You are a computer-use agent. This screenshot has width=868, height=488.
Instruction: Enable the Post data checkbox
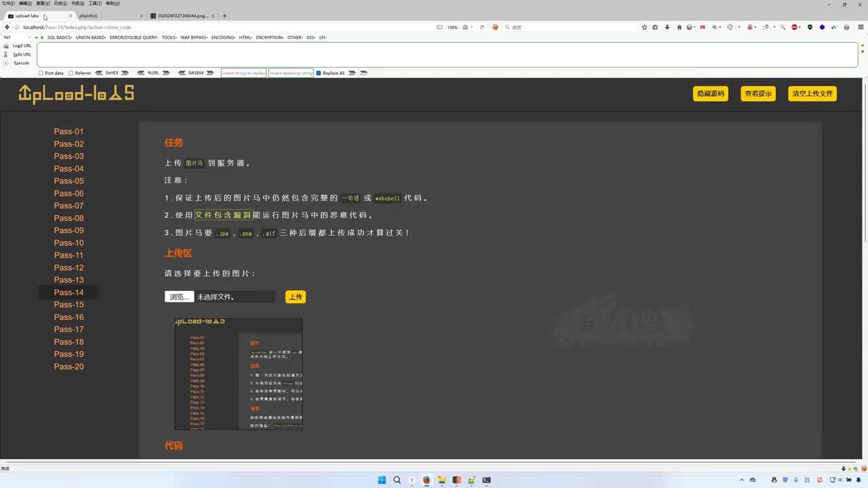pyautogui.click(x=41, y=73)
